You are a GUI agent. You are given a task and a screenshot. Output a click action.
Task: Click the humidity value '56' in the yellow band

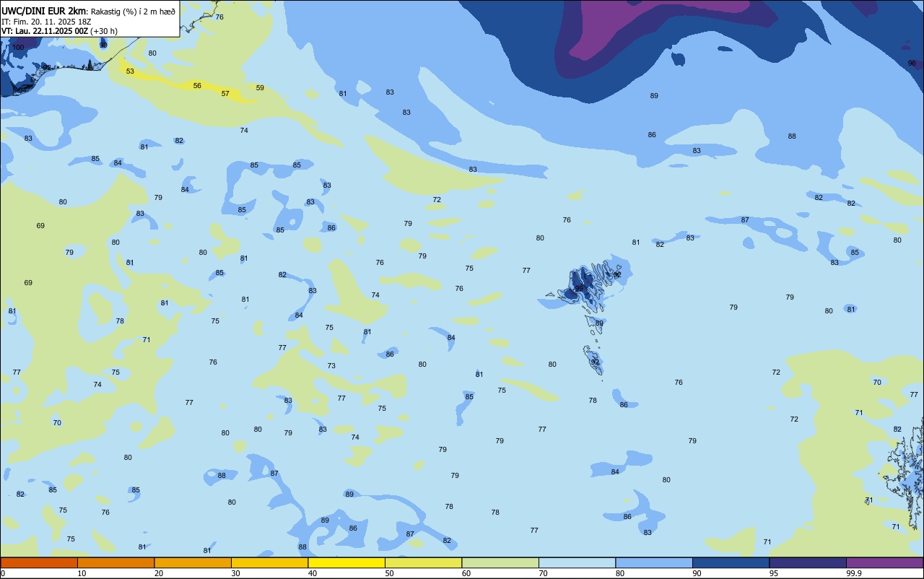pyautogui.click(x=197, y=85)
